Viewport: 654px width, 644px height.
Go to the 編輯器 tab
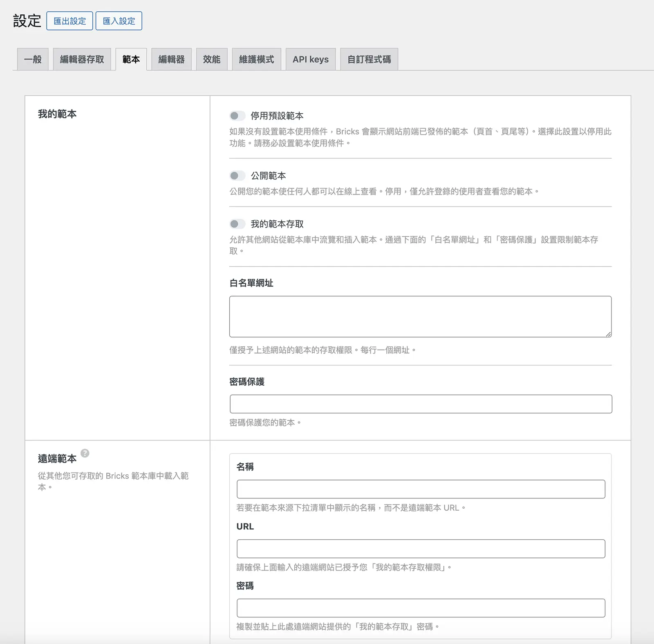(171, 59)
